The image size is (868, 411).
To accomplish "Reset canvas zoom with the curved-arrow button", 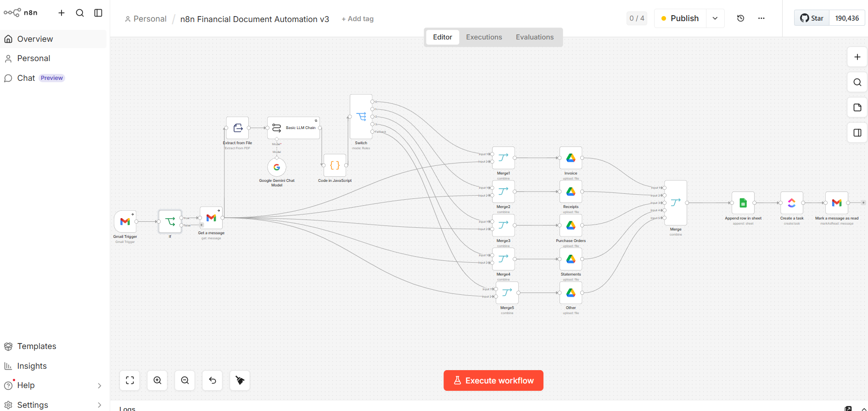I will (x=213, y=380).
